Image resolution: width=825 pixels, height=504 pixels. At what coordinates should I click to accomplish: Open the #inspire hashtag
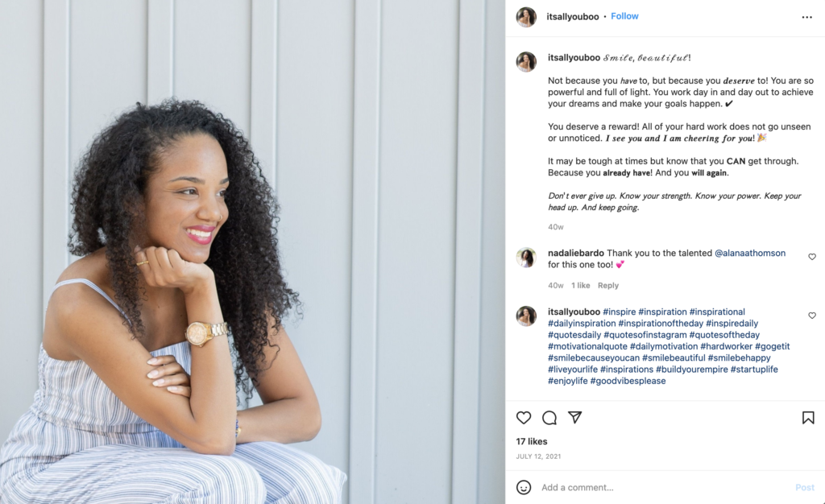click(620, 312)
